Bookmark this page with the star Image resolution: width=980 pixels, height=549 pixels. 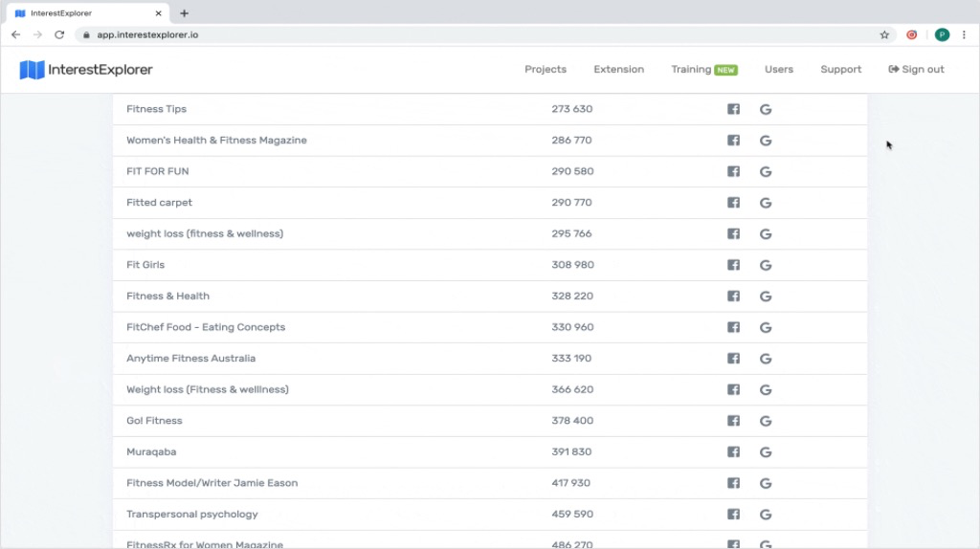[x=884, y=35]
